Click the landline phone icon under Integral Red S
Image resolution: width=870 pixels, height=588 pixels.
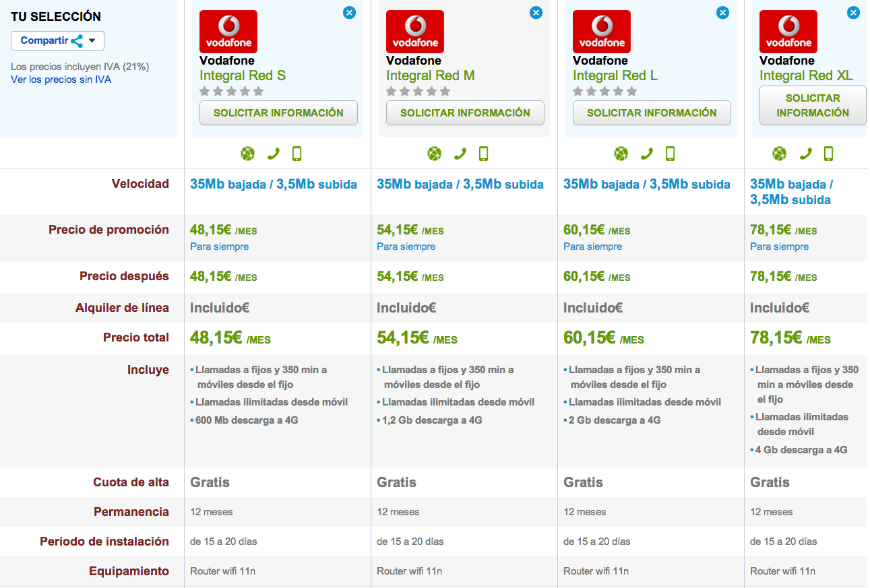[x=273, y=154]
